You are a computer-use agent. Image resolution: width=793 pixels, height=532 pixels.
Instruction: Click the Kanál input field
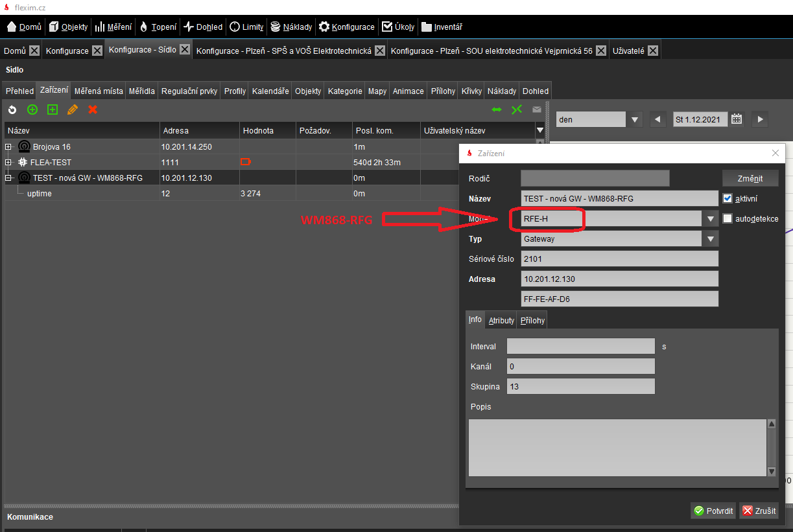[x=580, y=366]
